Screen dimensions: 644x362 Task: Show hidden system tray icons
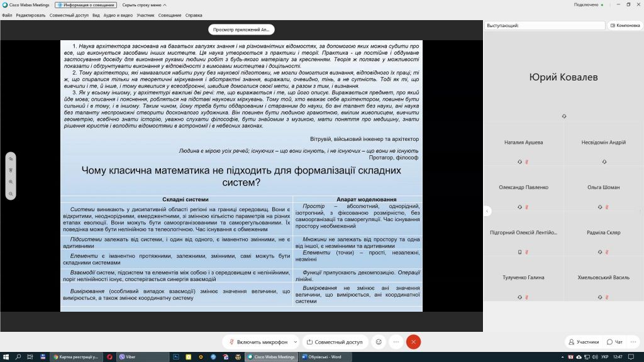click(563, 357)
